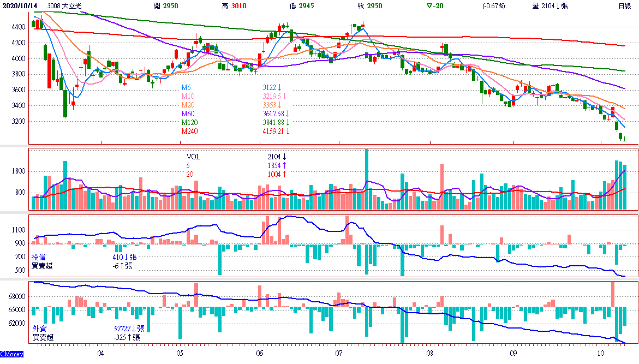Image resolution: width=639 pixels, height=364 pixels.
Task: Click the 2020/10/14 date label
Action: (x=21, y=6)
